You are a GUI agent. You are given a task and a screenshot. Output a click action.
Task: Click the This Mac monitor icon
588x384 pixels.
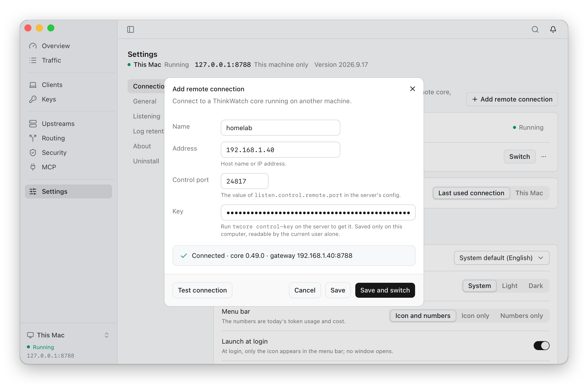coord(30,335)
